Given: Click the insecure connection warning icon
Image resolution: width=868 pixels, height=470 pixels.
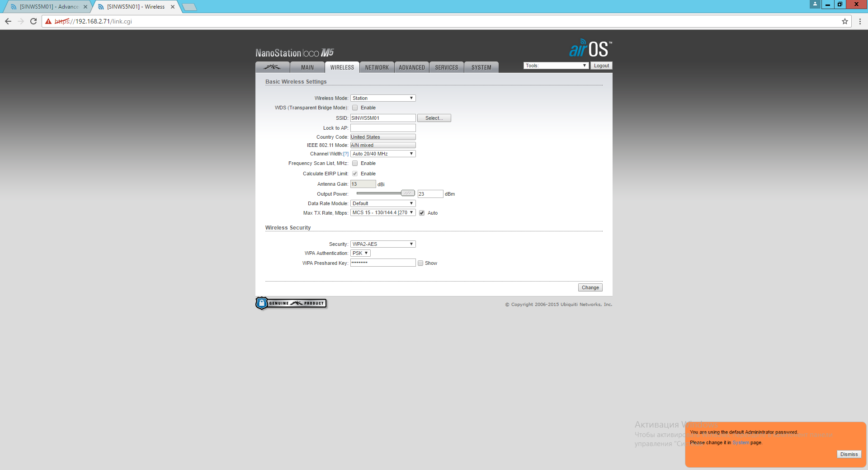Looking at the screenshot, I should point(48,21).
